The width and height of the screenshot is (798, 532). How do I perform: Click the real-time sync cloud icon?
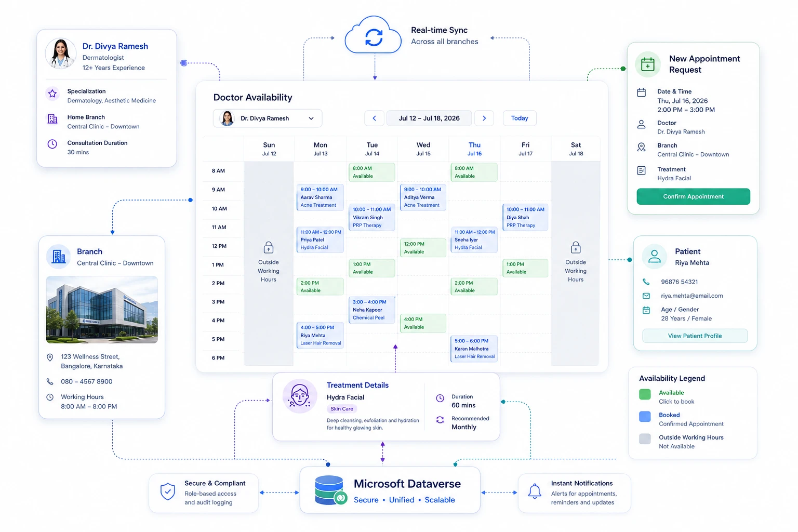374,35
